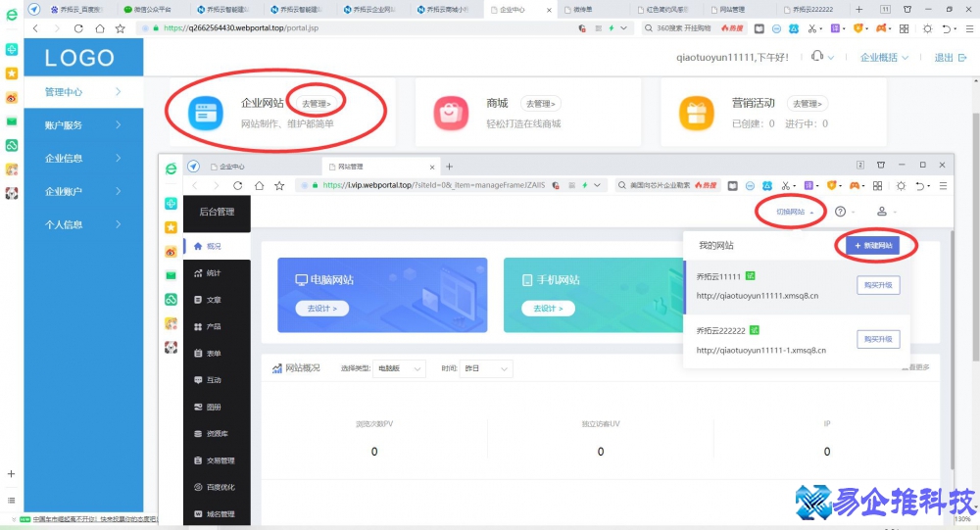This screenshot has height=530, width=980.
Task: Open the 企业概括 dropdown
Action: coord(884,57)
